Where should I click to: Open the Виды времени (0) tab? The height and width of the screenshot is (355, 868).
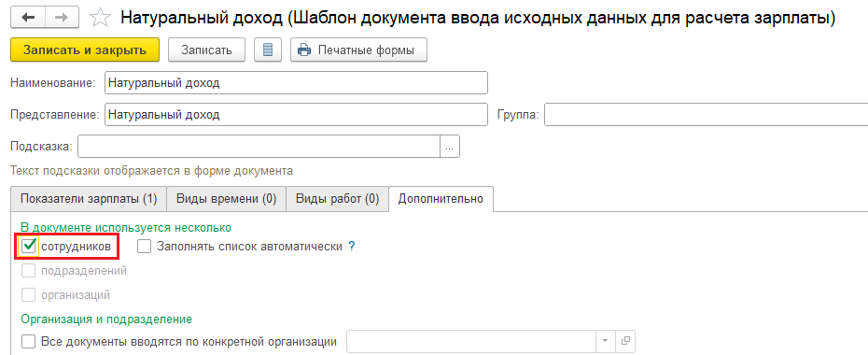pyautogui.click(x=227, y=199)
